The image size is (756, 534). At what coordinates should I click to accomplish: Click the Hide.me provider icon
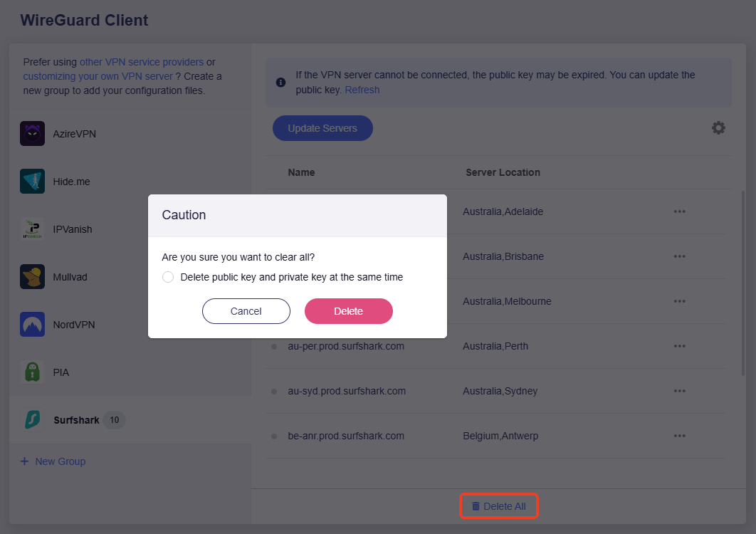[x=32, y=182]
